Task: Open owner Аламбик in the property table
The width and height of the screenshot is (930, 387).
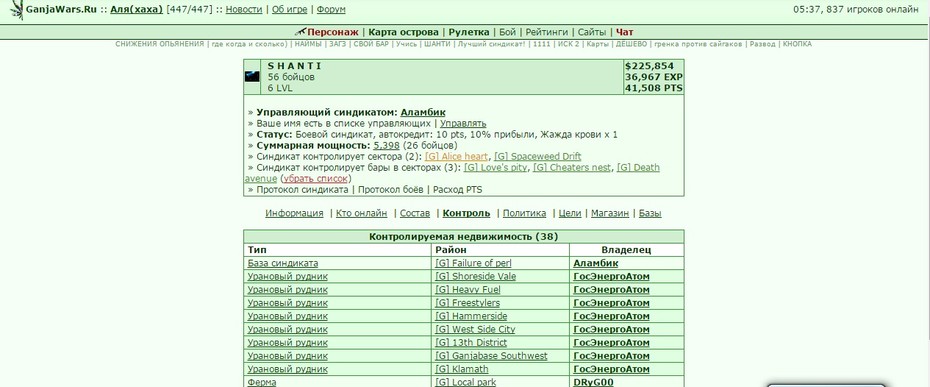Action: pos(596,263)
